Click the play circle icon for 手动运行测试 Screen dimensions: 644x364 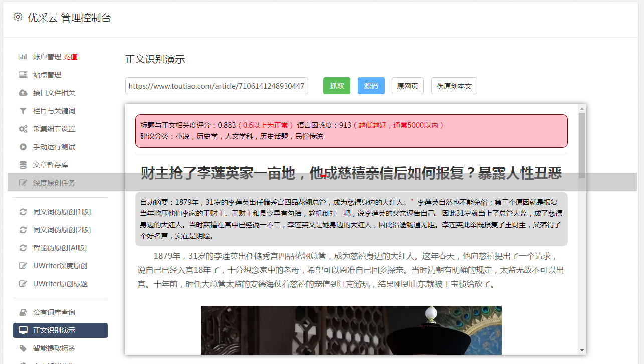click(x=23, y=147)
